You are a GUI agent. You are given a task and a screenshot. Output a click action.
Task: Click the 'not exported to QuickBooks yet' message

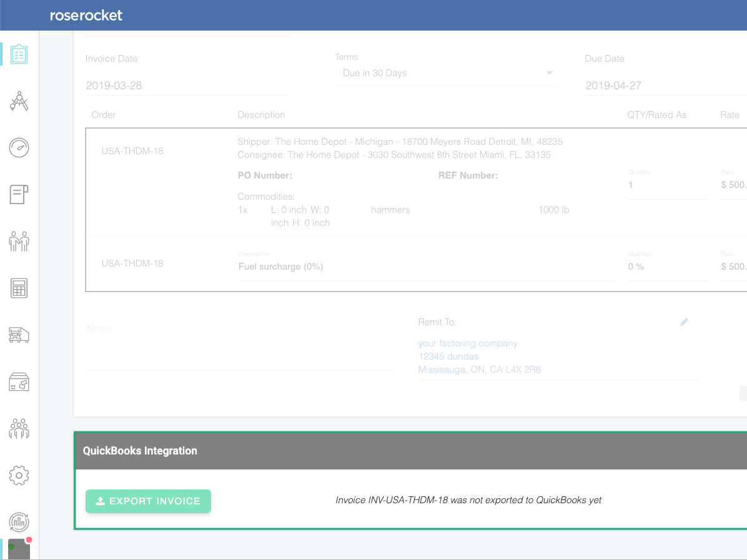[468, 500]
